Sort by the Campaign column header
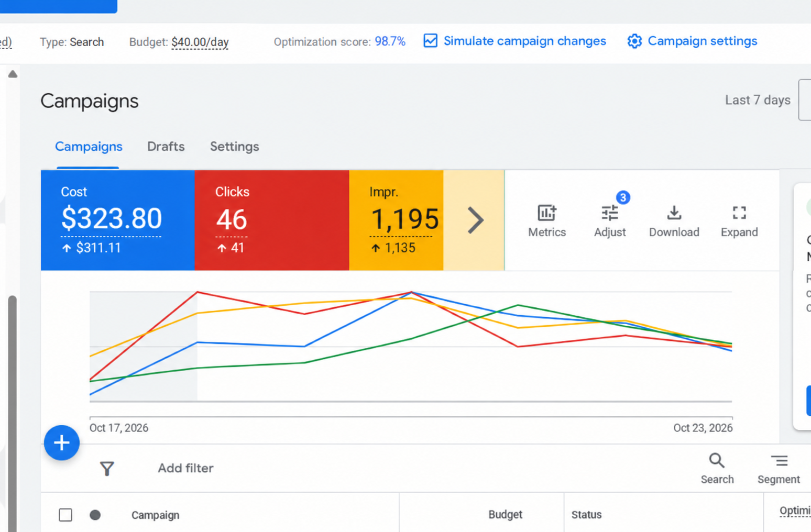Screen dimensions: 811x532 point(155,515)
